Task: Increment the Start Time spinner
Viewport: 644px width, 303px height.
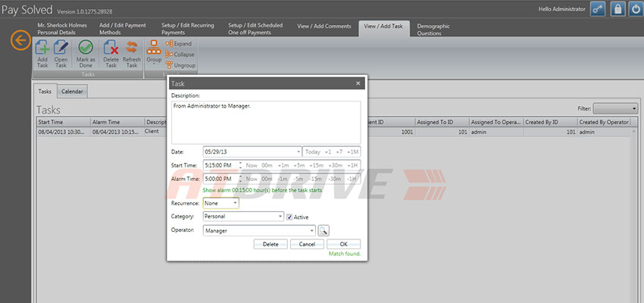Action: tap(240, 163)
